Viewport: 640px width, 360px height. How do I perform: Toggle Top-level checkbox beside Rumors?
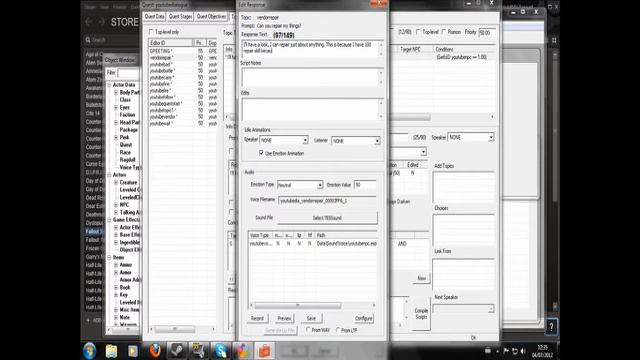click(x=418, y=32)
